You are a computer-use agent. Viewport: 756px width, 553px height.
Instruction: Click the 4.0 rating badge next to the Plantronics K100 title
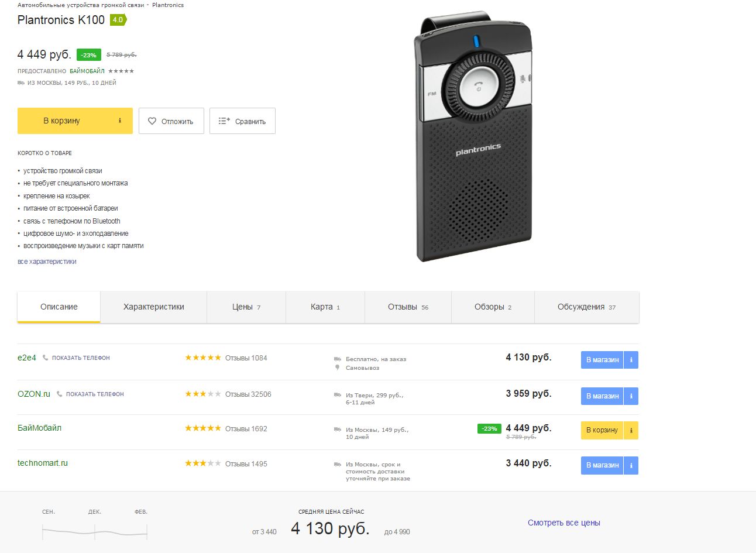point(118,20)
